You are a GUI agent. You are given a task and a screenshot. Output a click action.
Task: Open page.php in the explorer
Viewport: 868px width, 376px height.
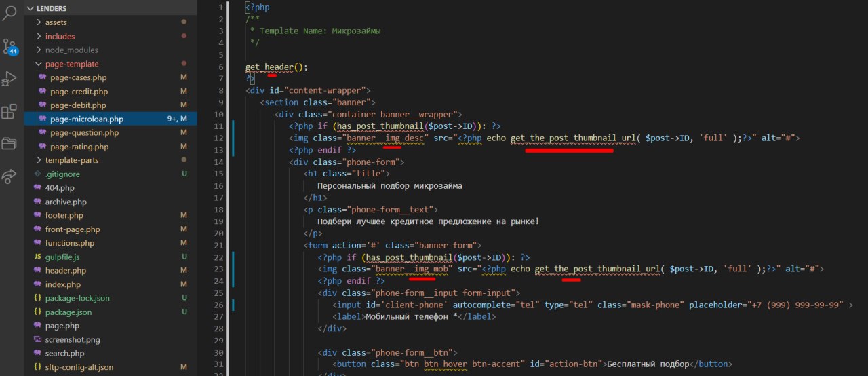point(111,326)
